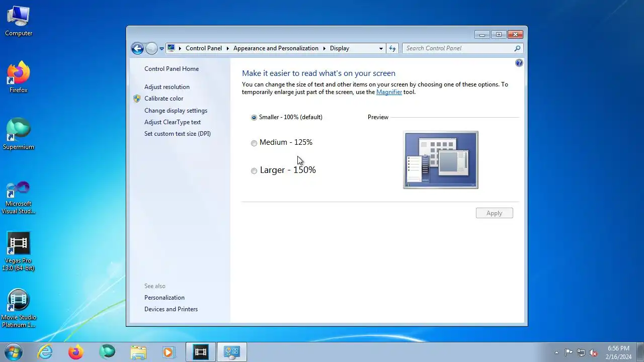The image size is (644, 362).
Task: Open the Magnifier tool link
Action: click(x=389, y=92)
